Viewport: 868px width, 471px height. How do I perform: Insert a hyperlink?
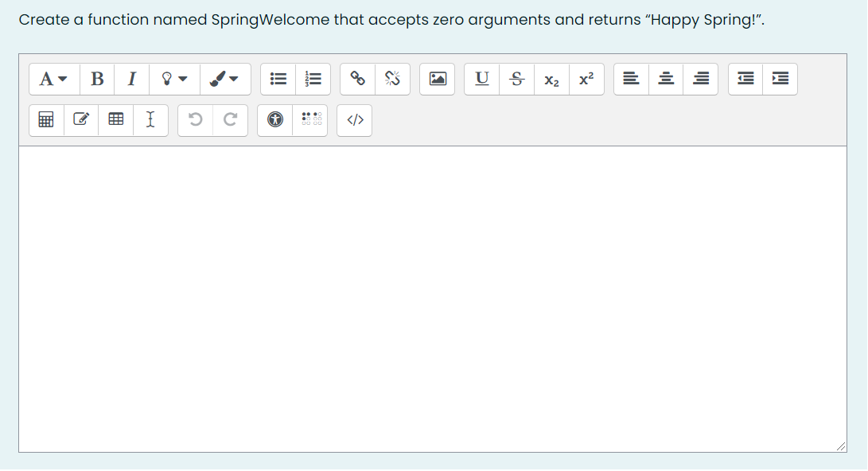(356, 79)
